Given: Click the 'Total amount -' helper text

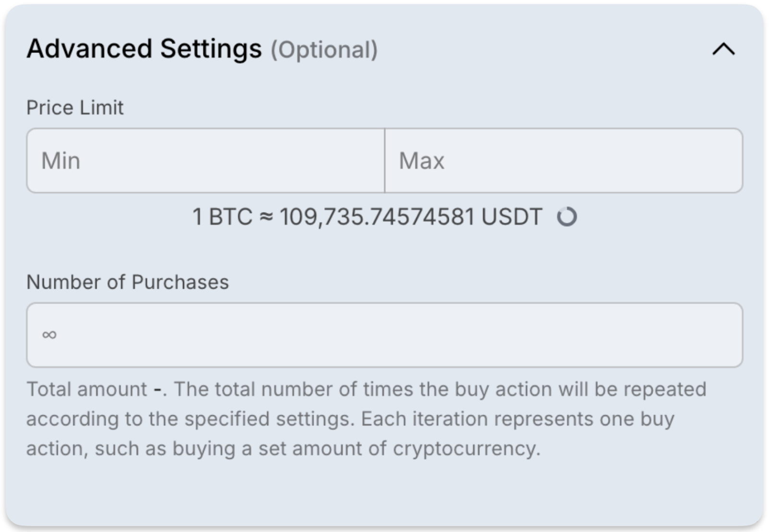Looking at the screenshot, I should tap(95, 389).
